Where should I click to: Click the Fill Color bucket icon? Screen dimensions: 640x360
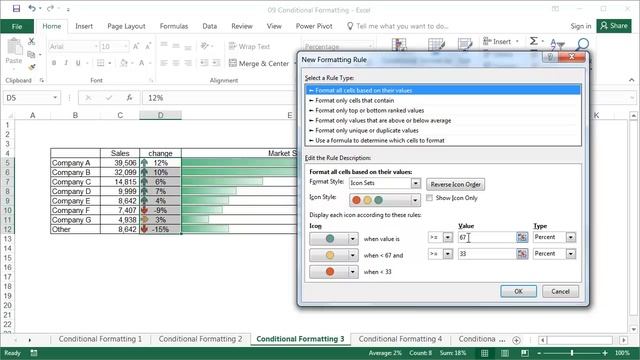click(x=124, y=63)
